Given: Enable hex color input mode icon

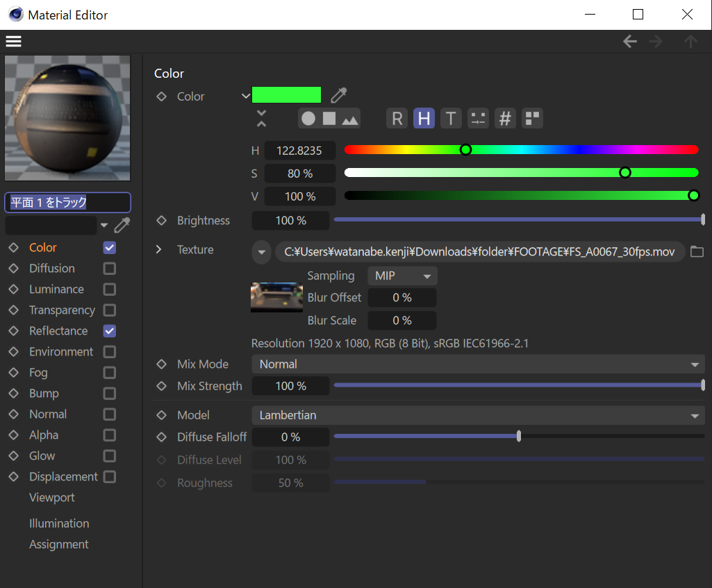Looking at the screenshot, I should coord(505,119).
